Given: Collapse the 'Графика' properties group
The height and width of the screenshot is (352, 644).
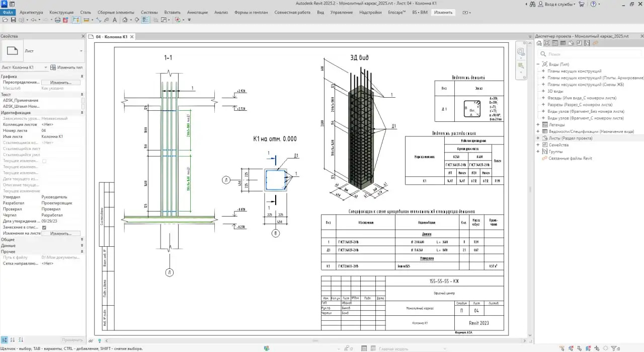Looking at the screenshot, I should pyautogui.click(x=82, y=77).
